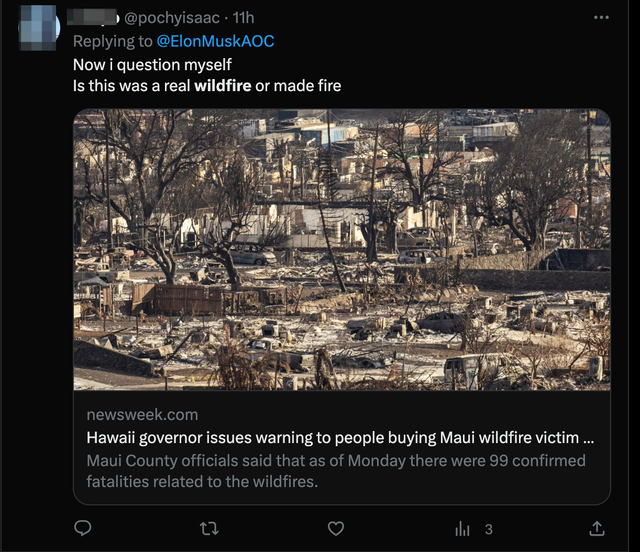Open the Hawaii governor issues warning headline
The image size is (640, 552).
(x=340, y=438)
